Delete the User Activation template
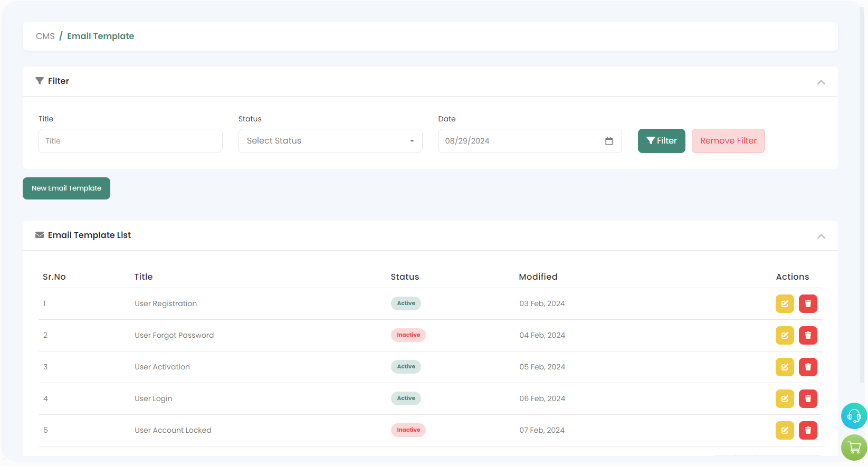Screen dimensions: 868x466 click(x=808, y=367)
